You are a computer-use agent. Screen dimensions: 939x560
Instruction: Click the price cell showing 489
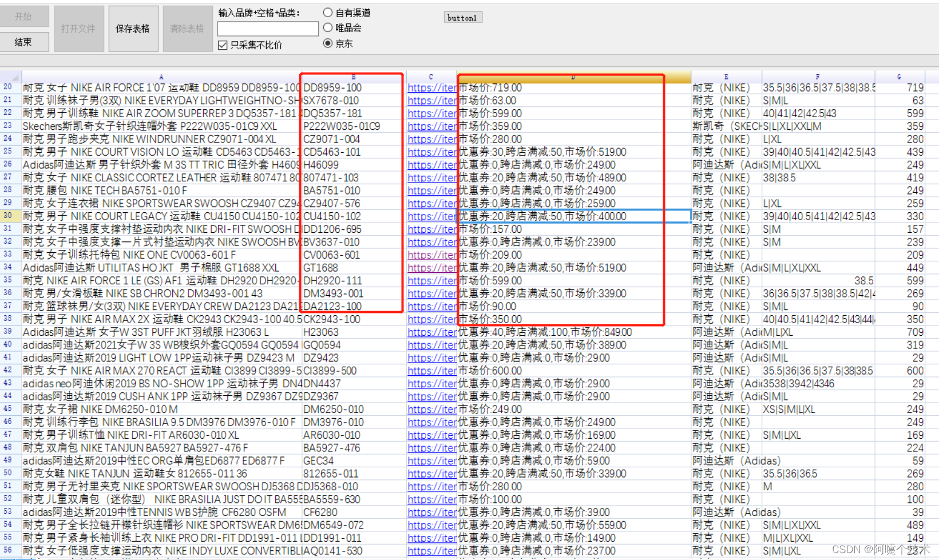900,525
